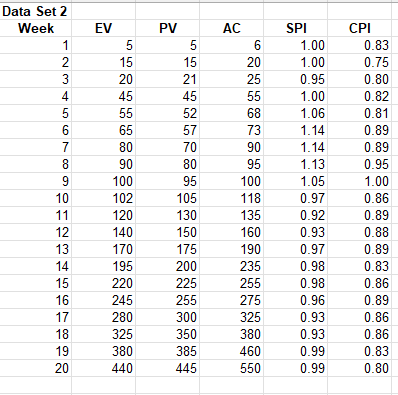
Task: Select the week 4 CPI value 0.82
Action: (x=359, y=96)
